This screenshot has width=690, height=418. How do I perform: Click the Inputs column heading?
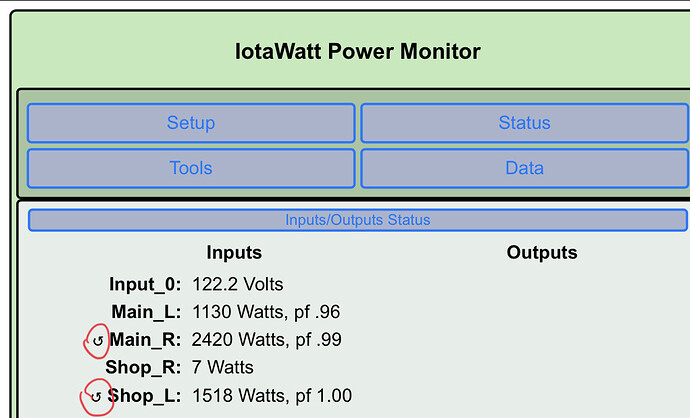tap(234, 253)
